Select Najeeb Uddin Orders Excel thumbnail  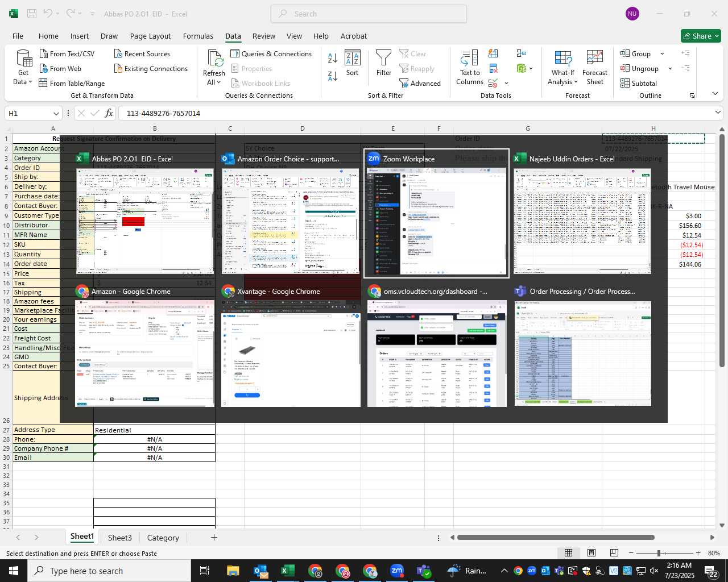click(x=582, y=213)
